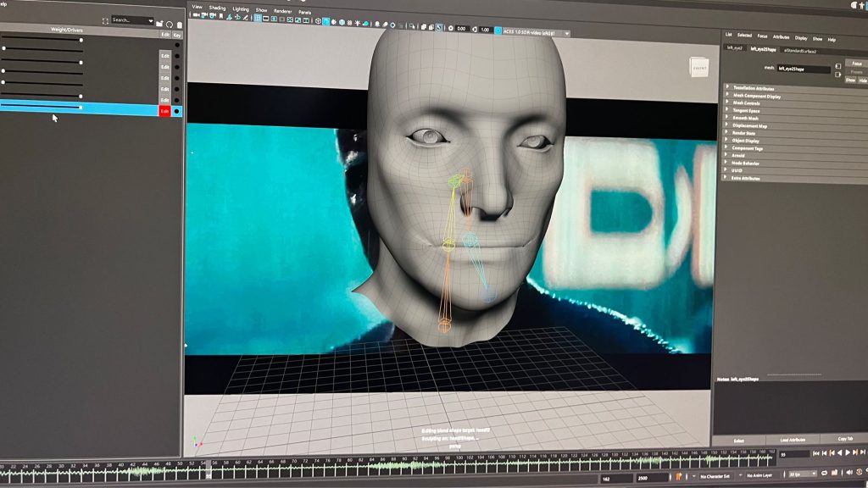The image size is (868, 488).
Task: Open Camera Attributes from viewport toolbar
Action: point(213,15)
